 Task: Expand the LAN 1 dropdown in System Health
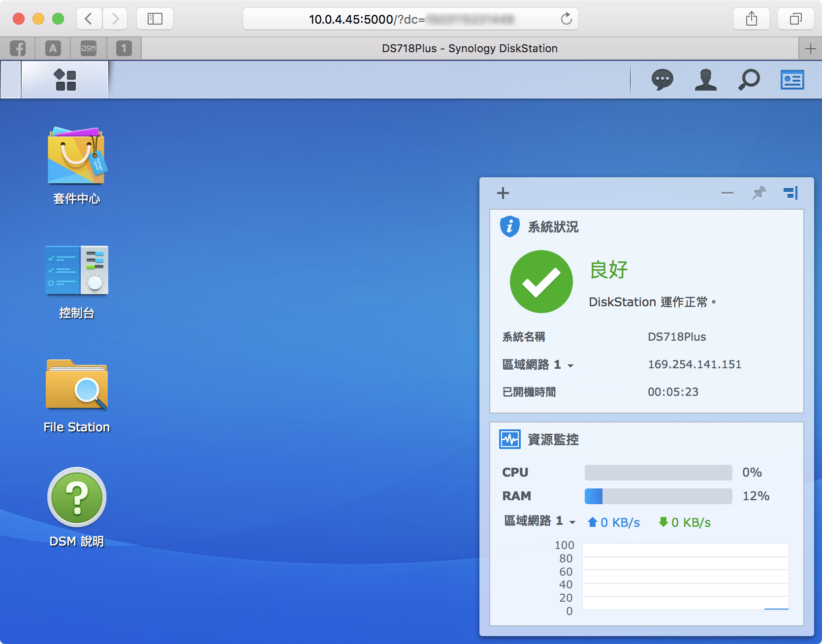click(x=570, y=365)
